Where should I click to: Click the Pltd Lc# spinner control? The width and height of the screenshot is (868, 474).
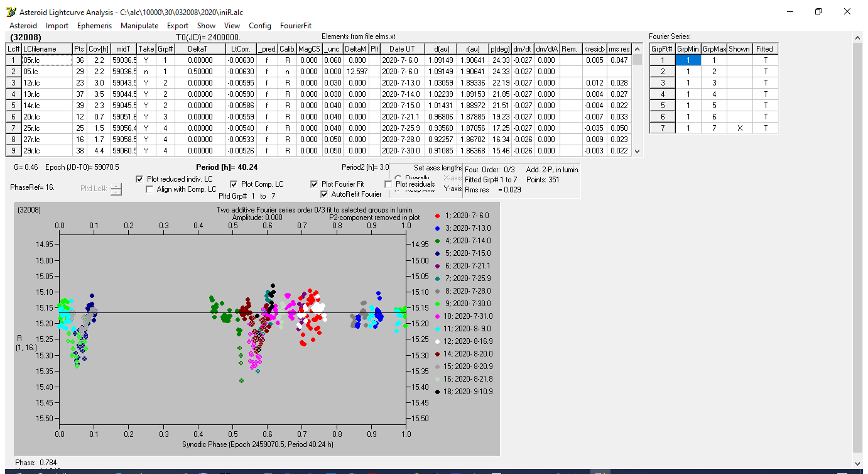click(116, 188)
